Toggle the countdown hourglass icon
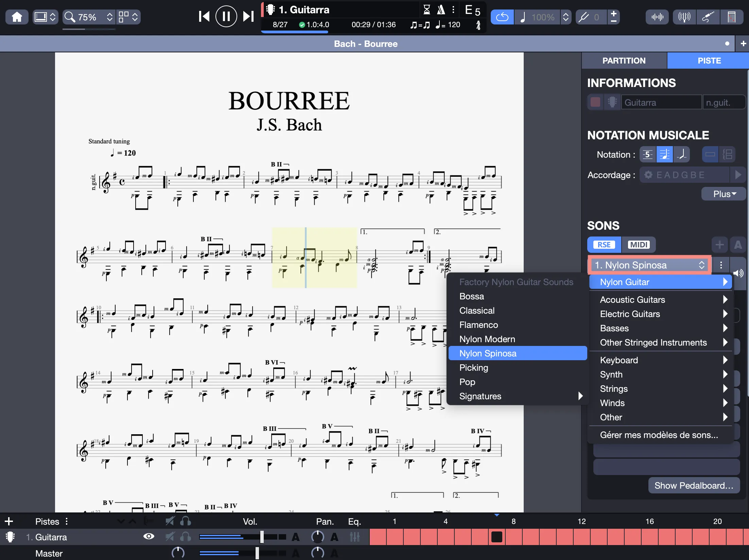This screenshot has width=749, height=560. click(x=427, y=10)
